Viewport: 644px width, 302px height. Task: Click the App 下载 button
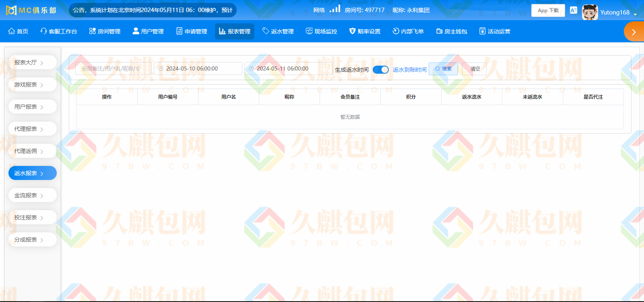(548, 10)
